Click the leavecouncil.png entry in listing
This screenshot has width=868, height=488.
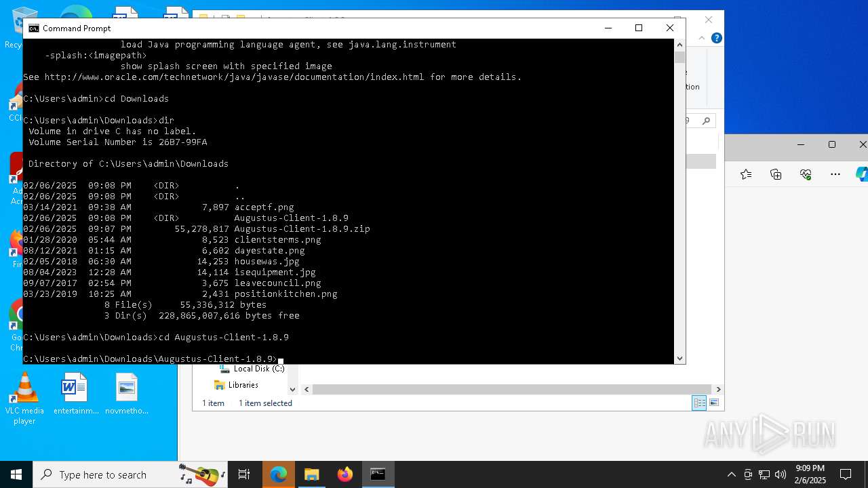point(278,283)
